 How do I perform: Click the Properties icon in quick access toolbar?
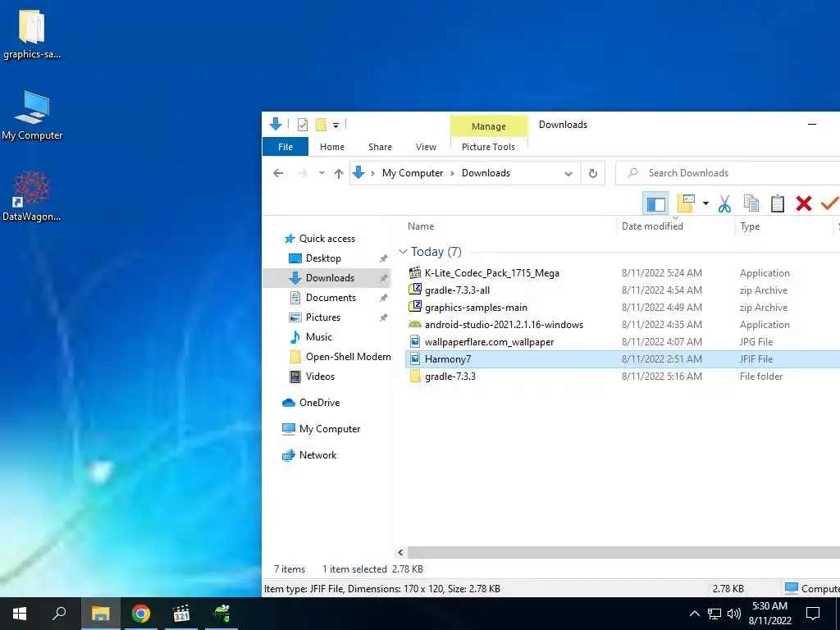[303, 125]
